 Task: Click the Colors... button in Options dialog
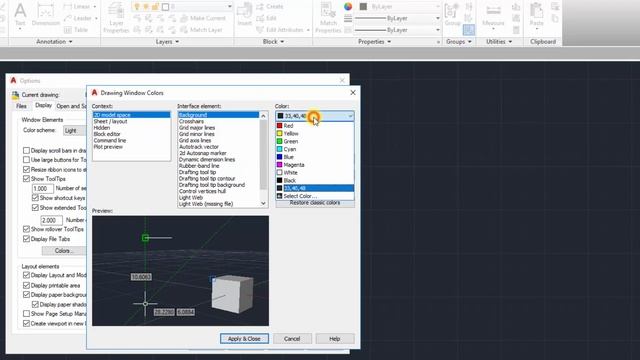click(64, 251)
